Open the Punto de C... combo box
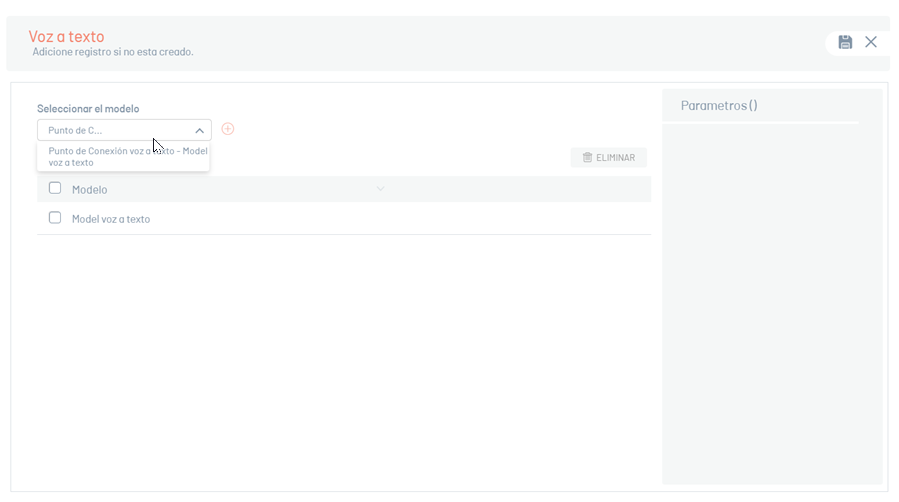 tap(124, 130)
